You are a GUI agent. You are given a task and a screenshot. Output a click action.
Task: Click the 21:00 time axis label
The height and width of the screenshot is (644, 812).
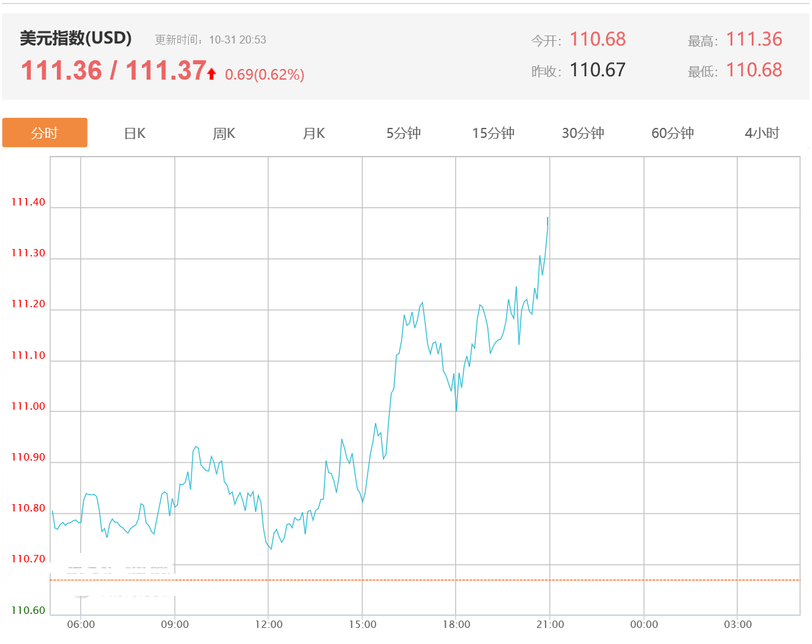pyautogui.click(x=550, y=625)
